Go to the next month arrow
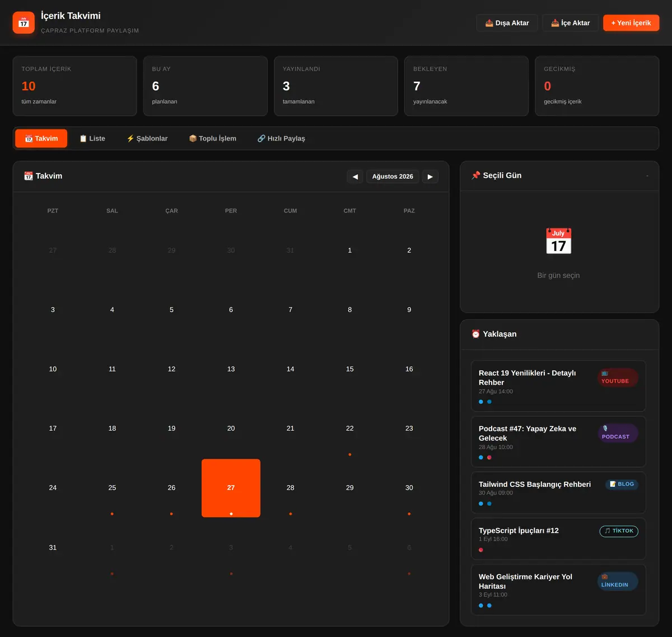 point(430,176)
